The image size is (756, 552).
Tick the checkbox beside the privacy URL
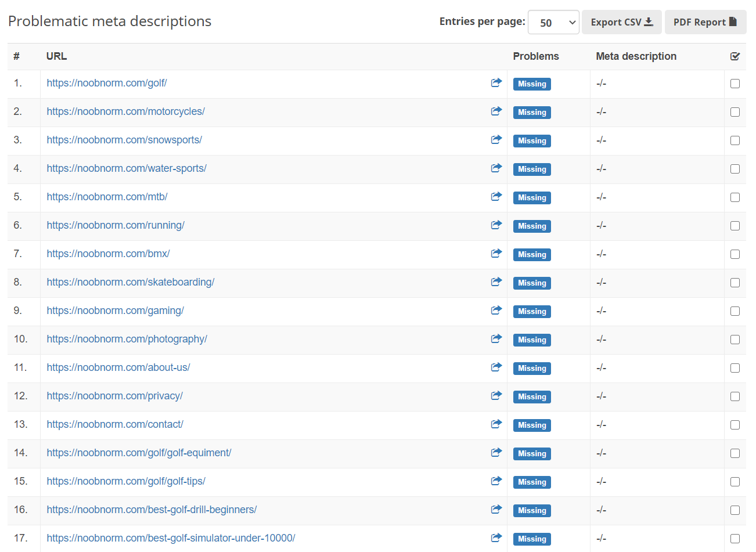coord(735,396)
